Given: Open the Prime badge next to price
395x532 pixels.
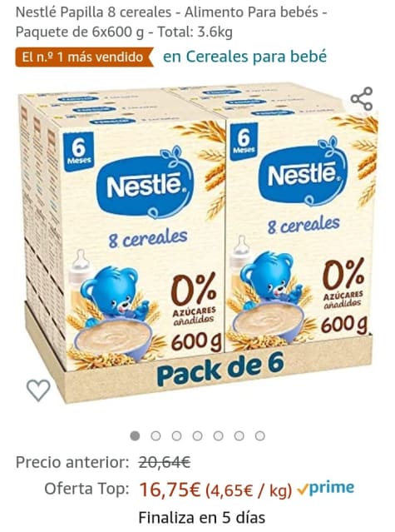Looking at the screenshot, I should [325, 489].
